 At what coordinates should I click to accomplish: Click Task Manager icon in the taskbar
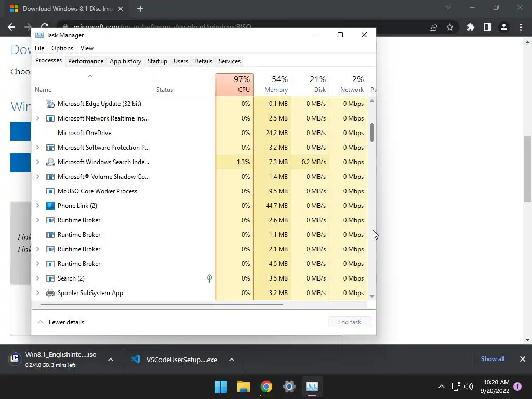pos(312,387)
